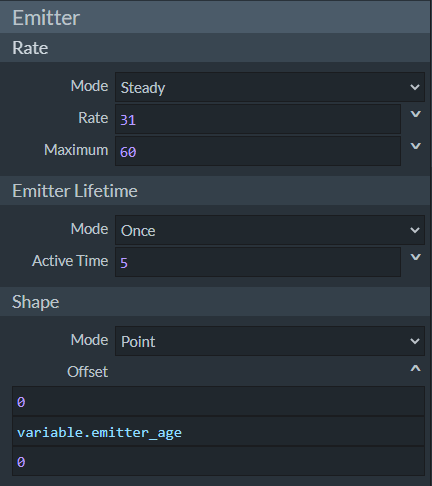Expand the chevron beside the Maximum field
This screenshot has width=432, height=486.
tap(415, 146)
